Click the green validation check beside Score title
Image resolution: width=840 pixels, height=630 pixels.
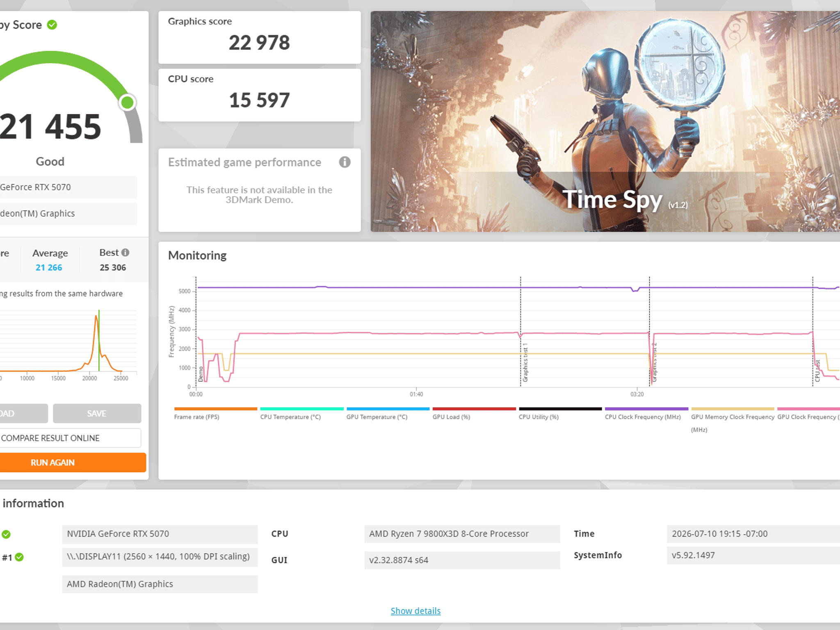coord(52,25)
